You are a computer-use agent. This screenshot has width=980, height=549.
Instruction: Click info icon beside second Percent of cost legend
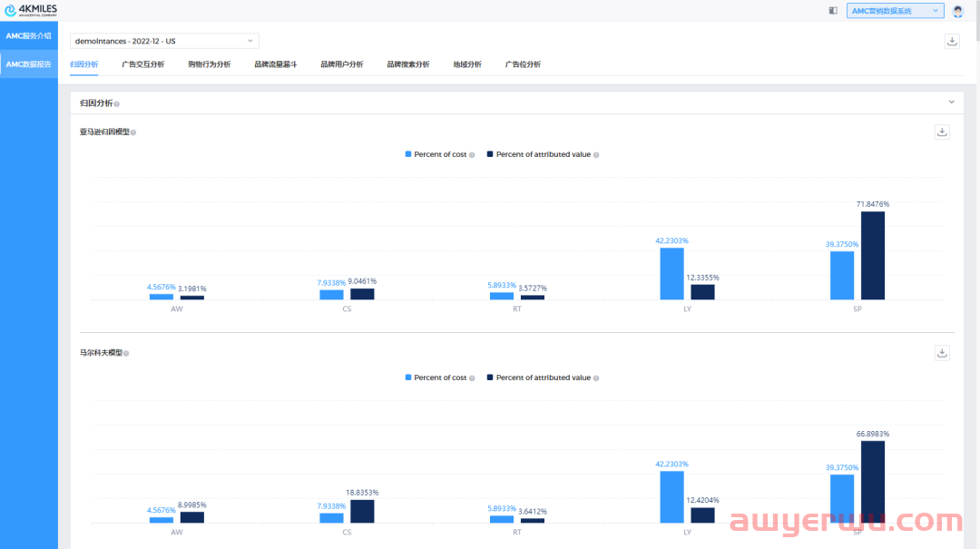tap(472, 378)
